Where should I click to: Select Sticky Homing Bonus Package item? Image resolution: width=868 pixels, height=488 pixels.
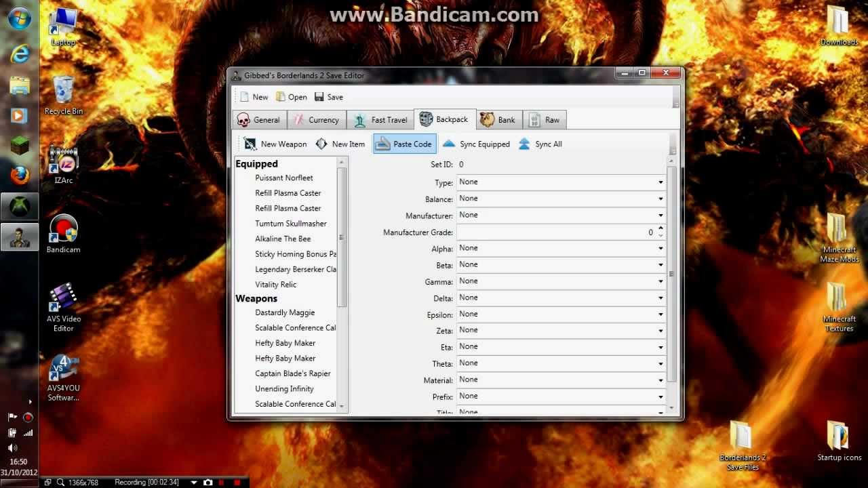pos(296,254)
